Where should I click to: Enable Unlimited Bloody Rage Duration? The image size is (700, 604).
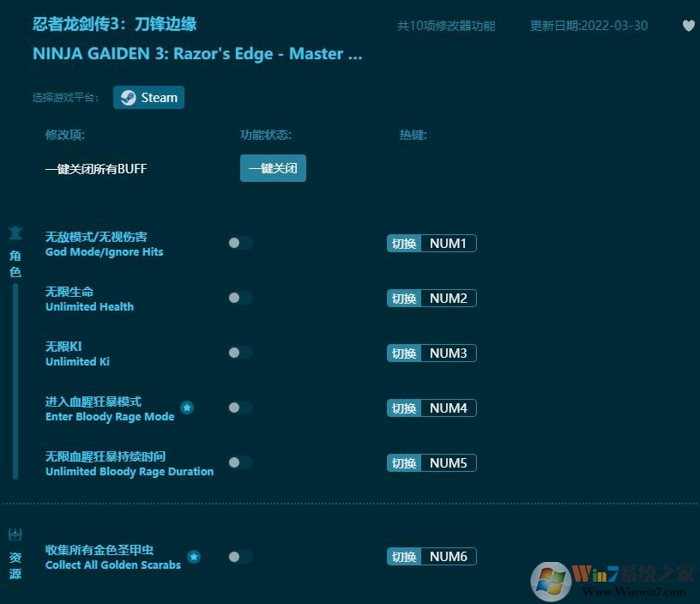point(240,462)
